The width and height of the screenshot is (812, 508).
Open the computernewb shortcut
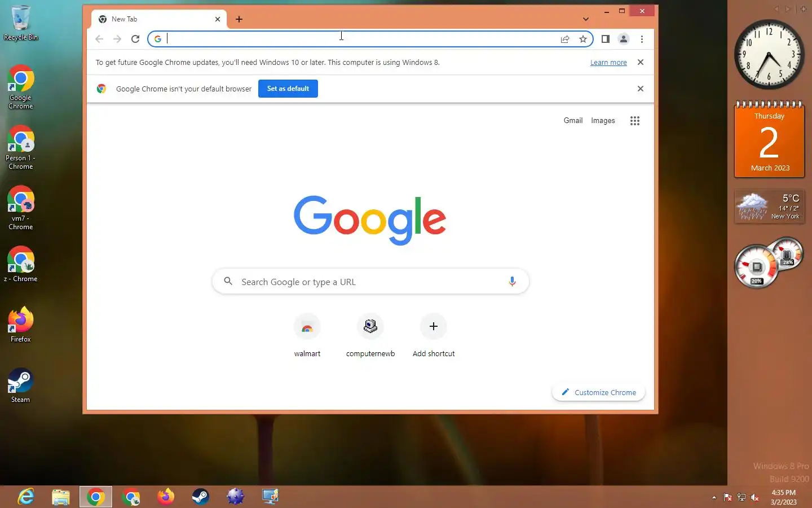(x=370, y=336)
